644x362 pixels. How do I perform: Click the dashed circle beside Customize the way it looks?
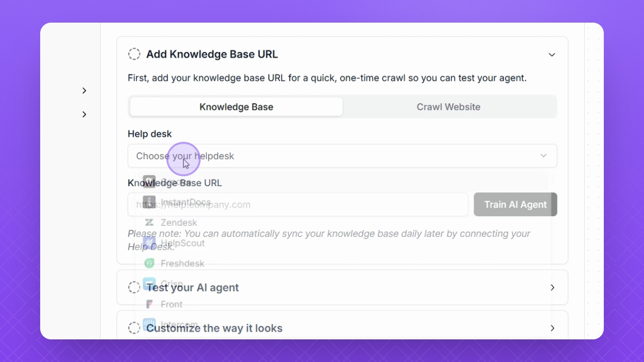(x=134, y=328)
